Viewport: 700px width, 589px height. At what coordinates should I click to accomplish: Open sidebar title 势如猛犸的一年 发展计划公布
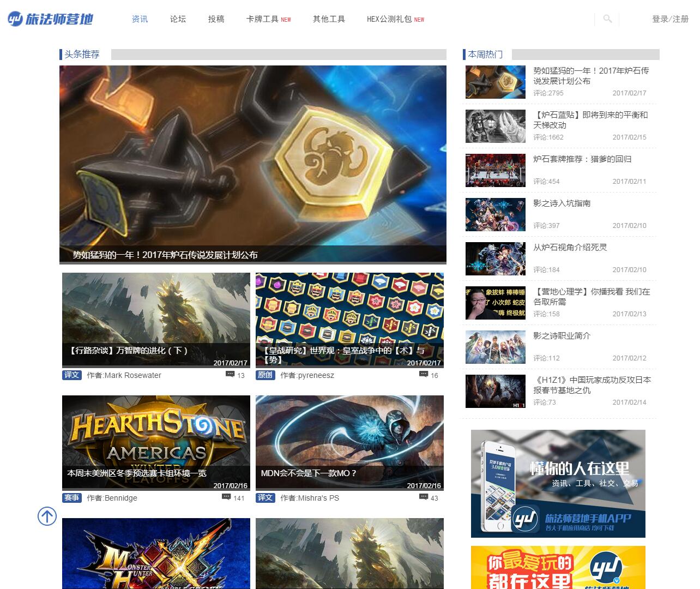(591, 76)
